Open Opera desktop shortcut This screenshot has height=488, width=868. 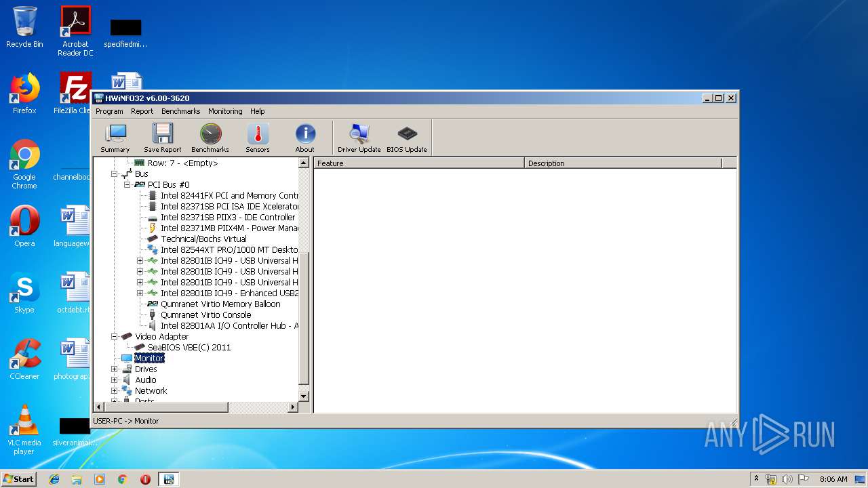(24, 226)
